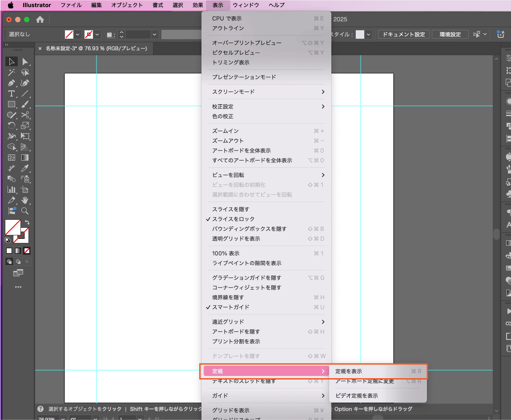
Task: Choose プレゼンテーションモード
Action: pos(266,77)
